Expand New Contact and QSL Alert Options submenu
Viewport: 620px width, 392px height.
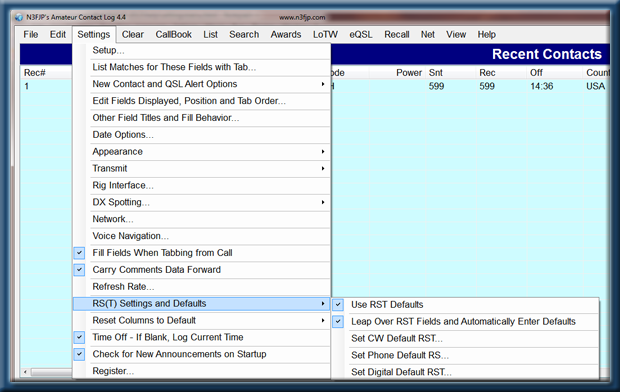[x=202, y=84]
